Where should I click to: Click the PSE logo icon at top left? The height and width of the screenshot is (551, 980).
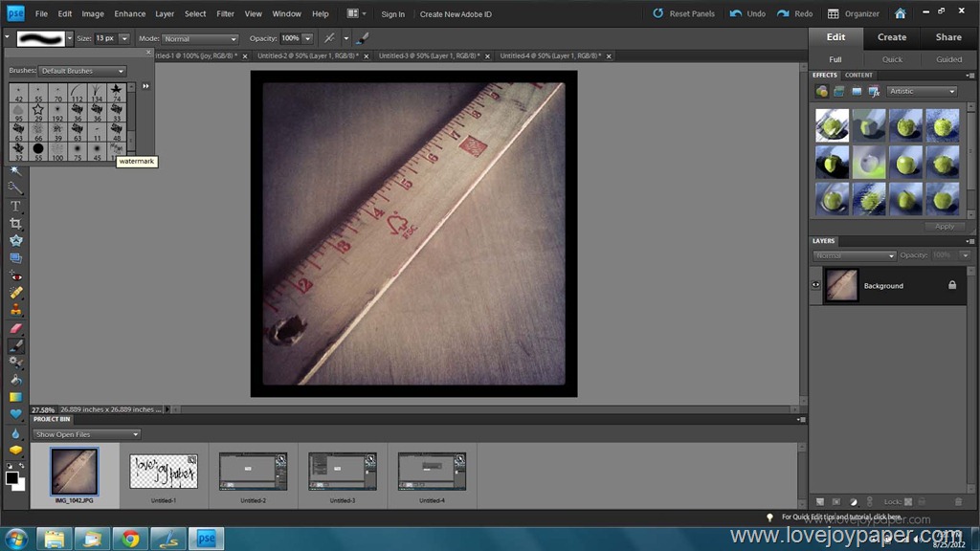15,13
